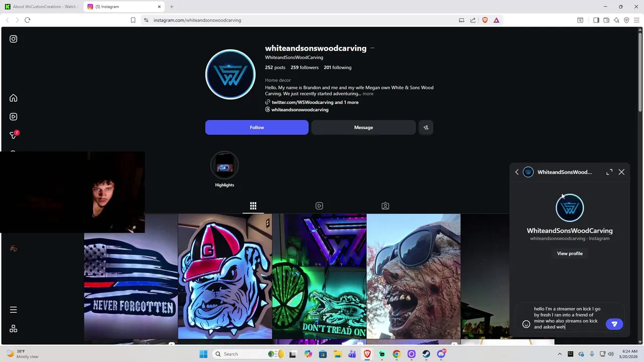Toggle the browser sidebar panel
644x362 pixels.
point(596,20)
